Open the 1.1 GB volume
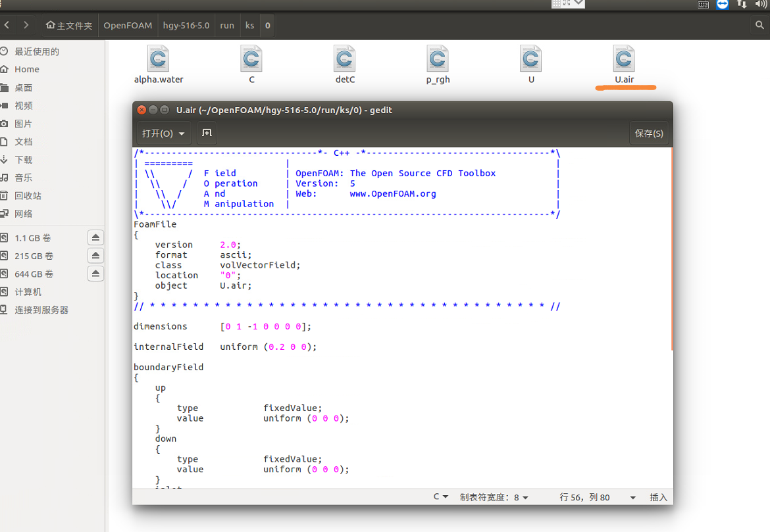This screenshot has width=770, height=532. pos(32,238)
